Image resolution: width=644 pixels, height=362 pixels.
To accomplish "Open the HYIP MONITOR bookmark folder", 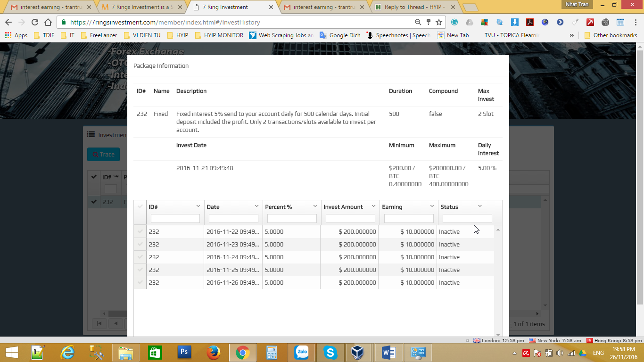I will coord(219,35).
